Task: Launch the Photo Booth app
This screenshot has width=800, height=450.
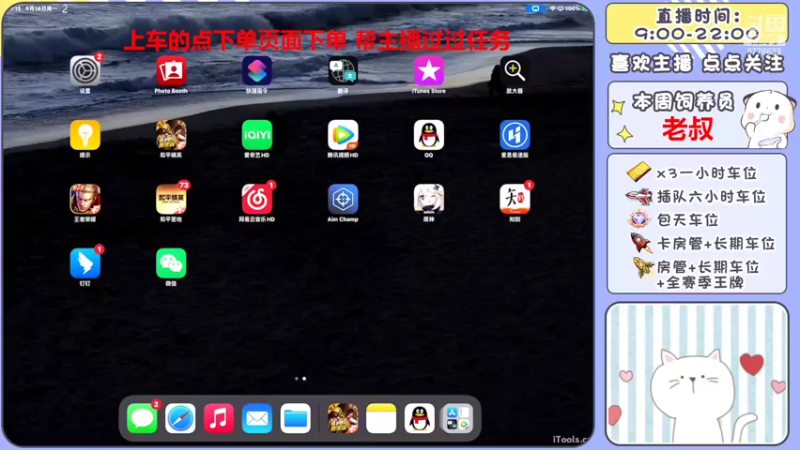Action: (x=171, y=71)
